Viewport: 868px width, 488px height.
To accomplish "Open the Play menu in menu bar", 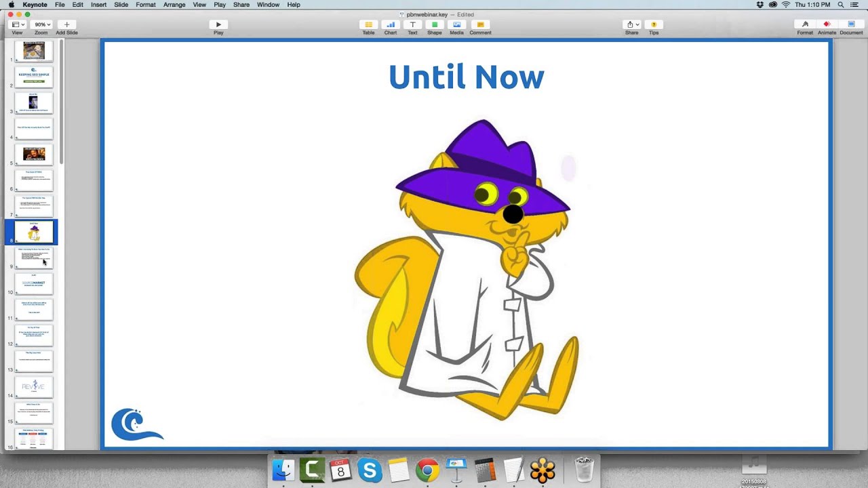I will pos(220,5).
